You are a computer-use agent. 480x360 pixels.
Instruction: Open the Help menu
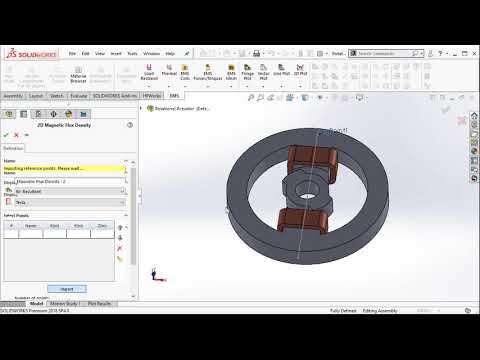coord(170,53)
